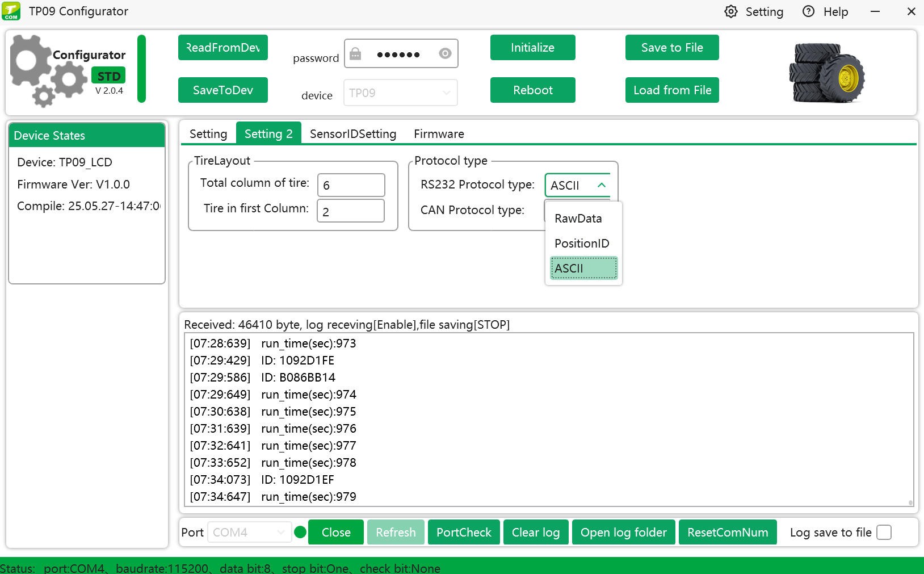Image resolution: width=924 pixels, height=574 pixels.
Task: Switch to the SensorIDSetting tab
Action: pos(352,134)
